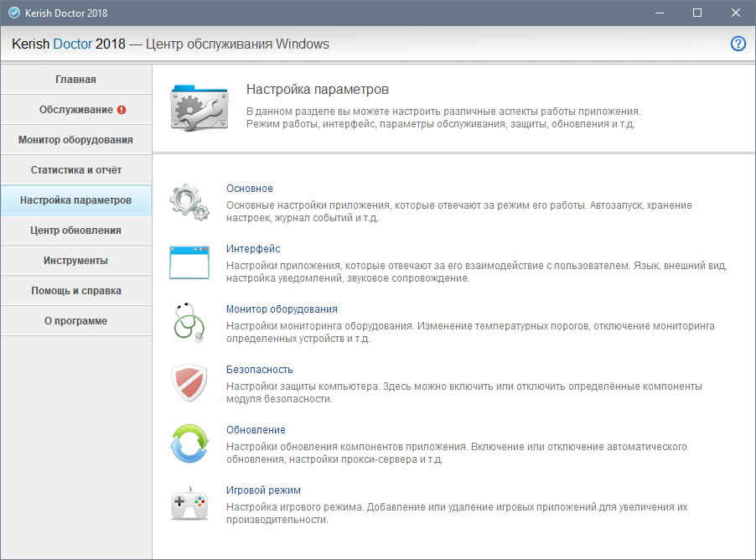Click the circular arrows icon for Обновление

189,443
